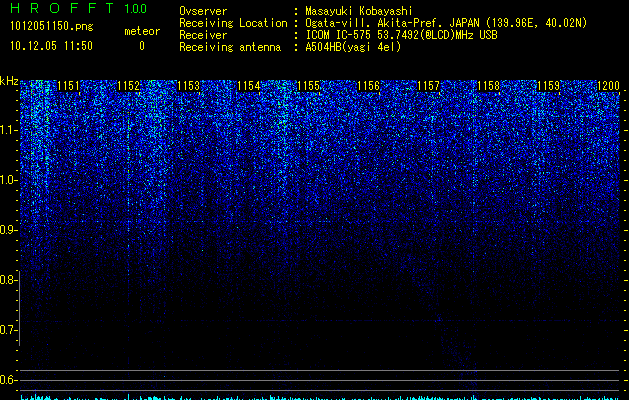Click the 1.0 kHz axis label

tap(9, 180)
